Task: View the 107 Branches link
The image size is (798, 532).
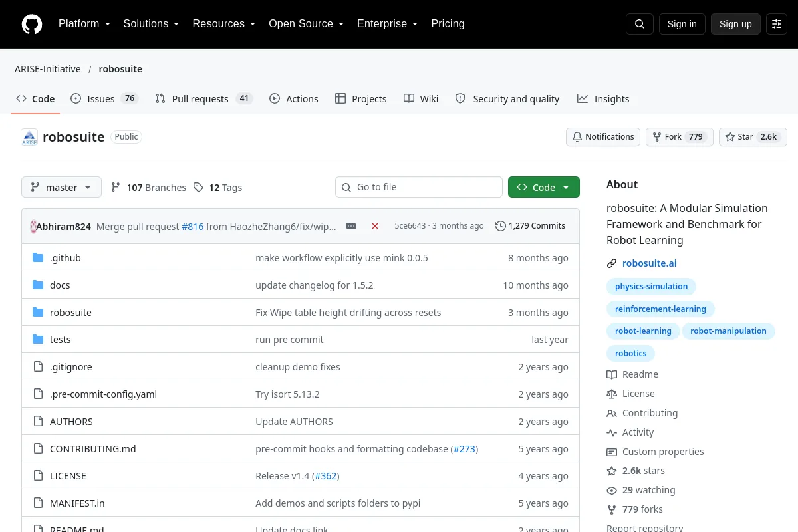Action: tap(148, 188)
